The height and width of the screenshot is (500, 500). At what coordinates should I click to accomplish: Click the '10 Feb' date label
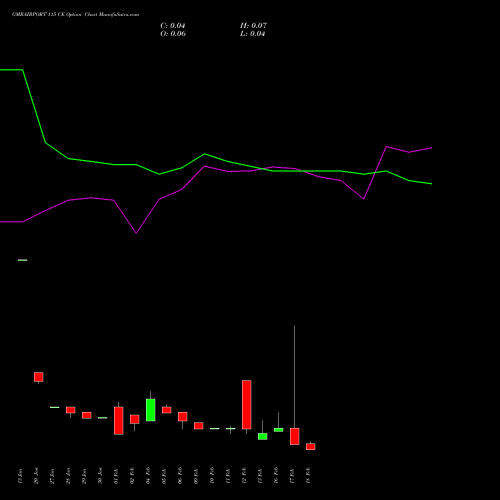pos(212,476)
